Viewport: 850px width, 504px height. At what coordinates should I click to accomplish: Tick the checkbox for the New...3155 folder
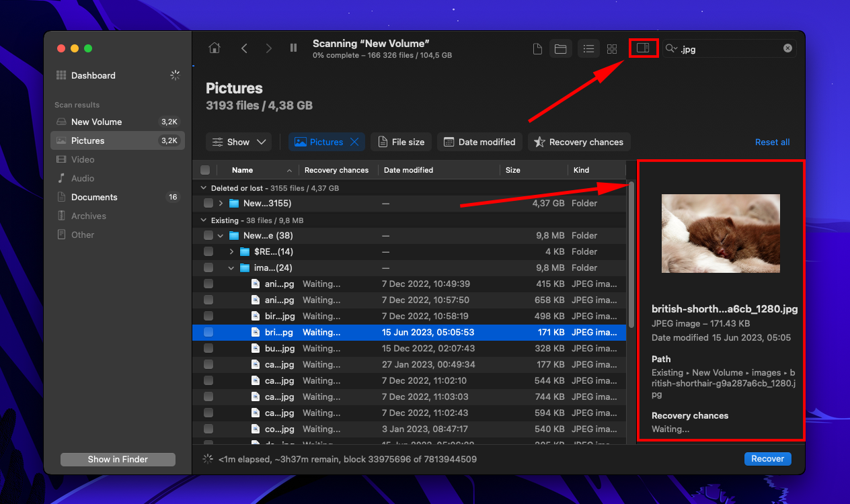[208, 203]
